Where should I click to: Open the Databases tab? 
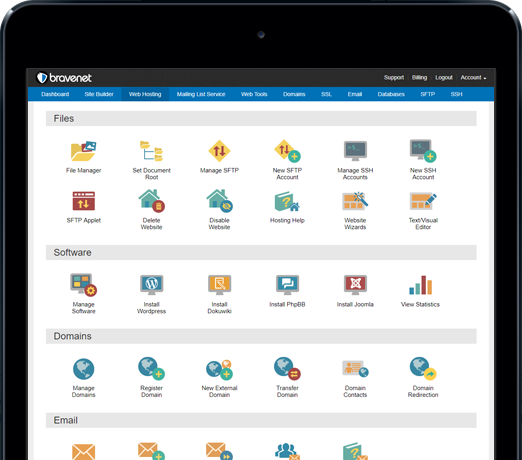391,94
